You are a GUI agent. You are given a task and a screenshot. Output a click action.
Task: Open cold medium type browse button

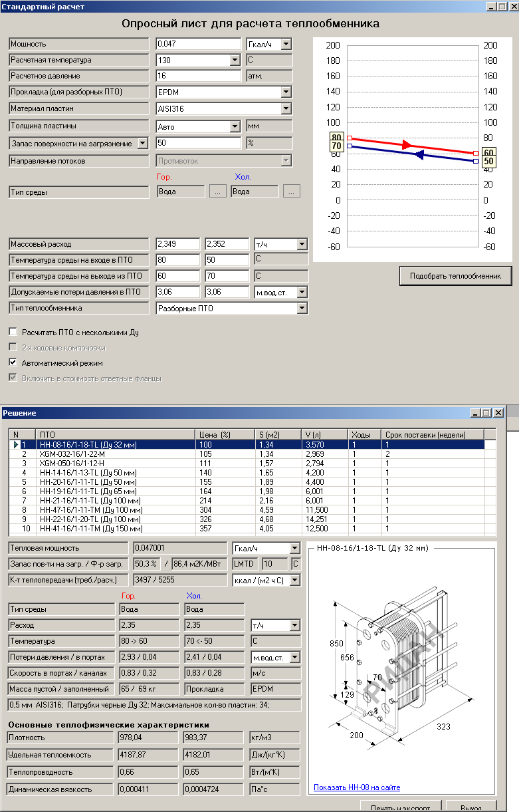(291, 192)
